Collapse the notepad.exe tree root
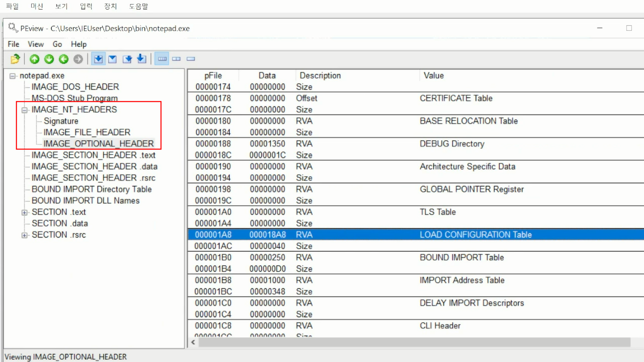 pos(12,76)
